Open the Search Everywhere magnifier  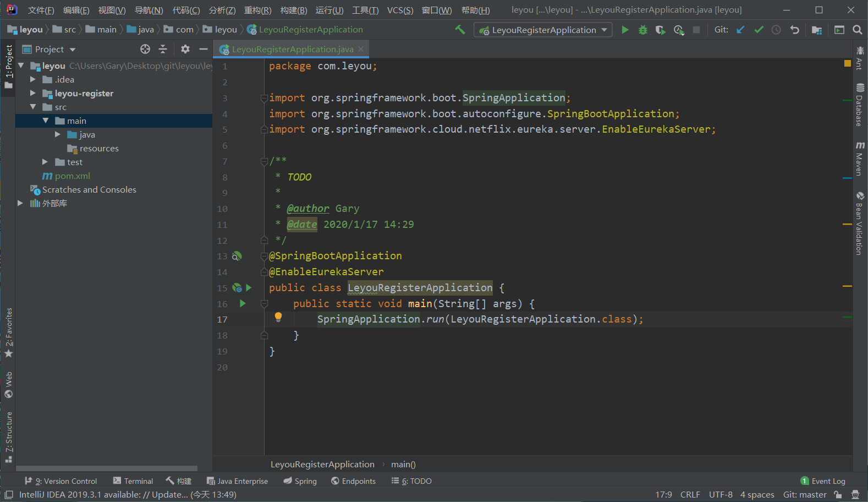click(x=857, y=30)
